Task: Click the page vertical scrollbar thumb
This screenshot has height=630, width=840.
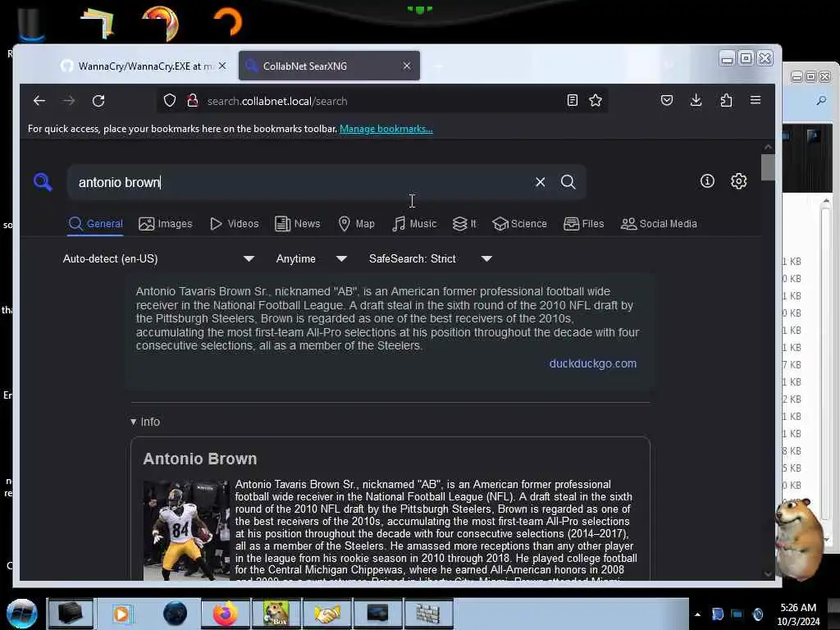Action: tap(768, 167)
